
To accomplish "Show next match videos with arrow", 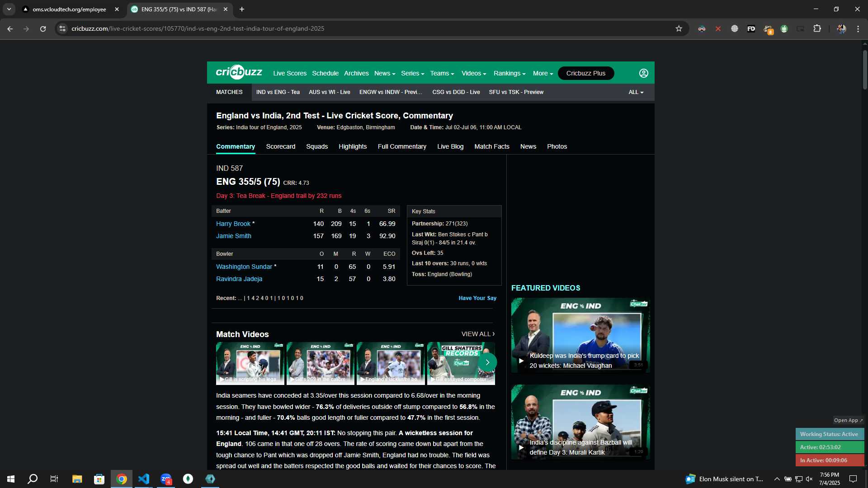I will coord(487,362).
